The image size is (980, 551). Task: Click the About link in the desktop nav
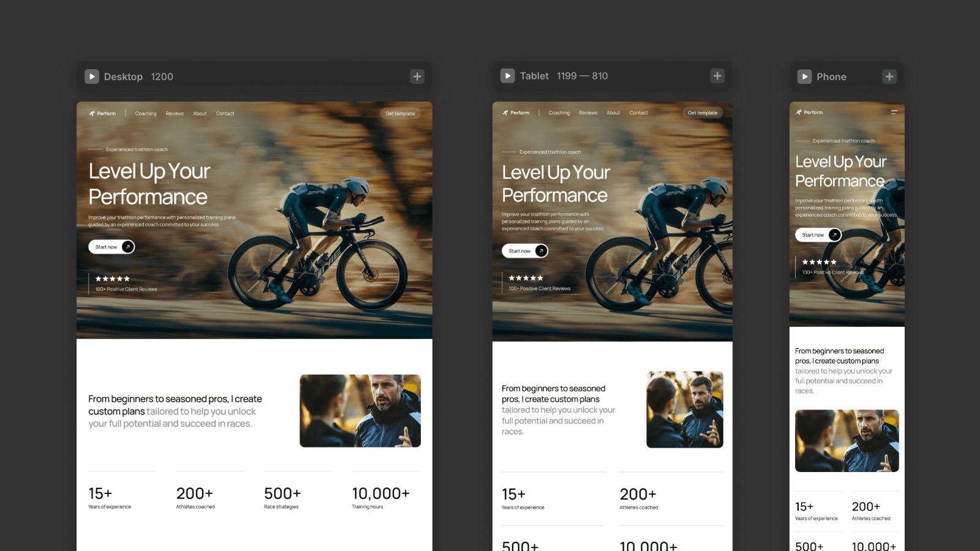tap(200, 113)
